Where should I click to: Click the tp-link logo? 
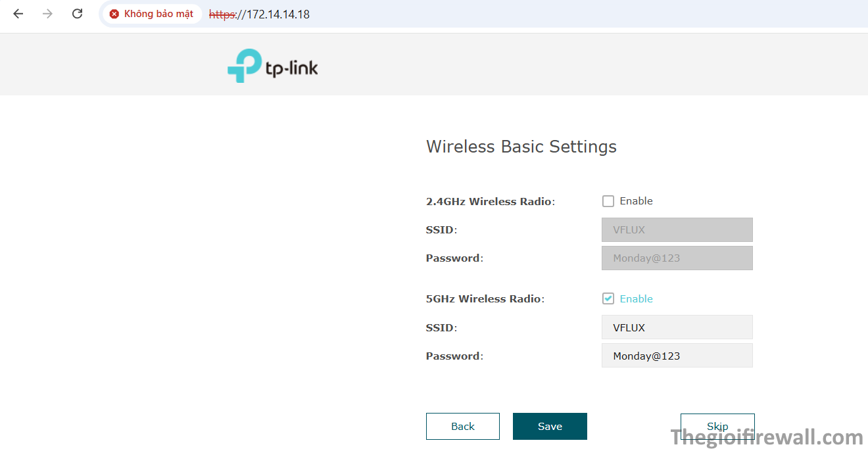coord(272,66)
